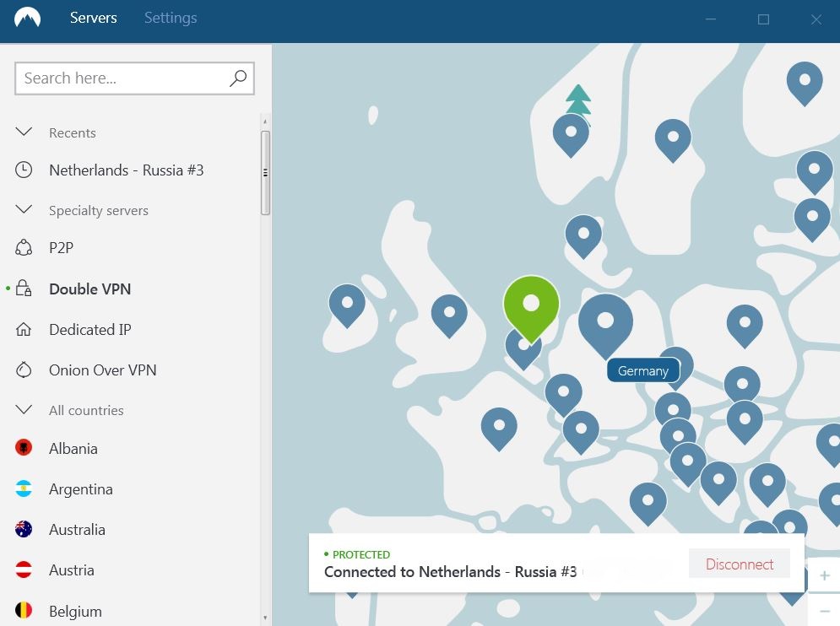Zoom in the map with the plus button

[x=825, y=575]
